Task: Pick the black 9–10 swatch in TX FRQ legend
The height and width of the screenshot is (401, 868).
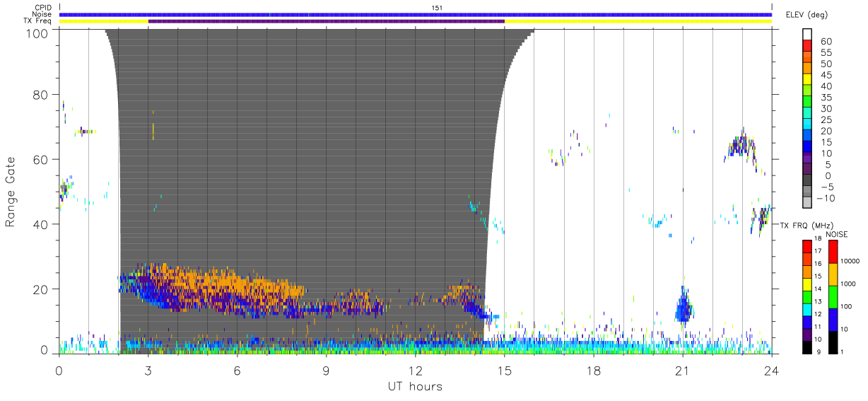Action: pos(807,346)
